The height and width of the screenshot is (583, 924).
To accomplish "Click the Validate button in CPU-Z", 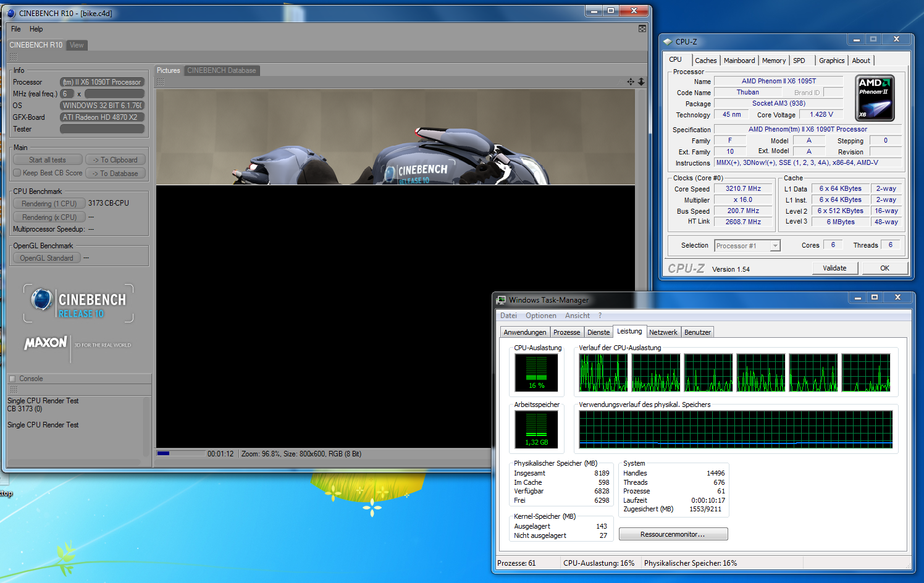I will tap(834, 268).
